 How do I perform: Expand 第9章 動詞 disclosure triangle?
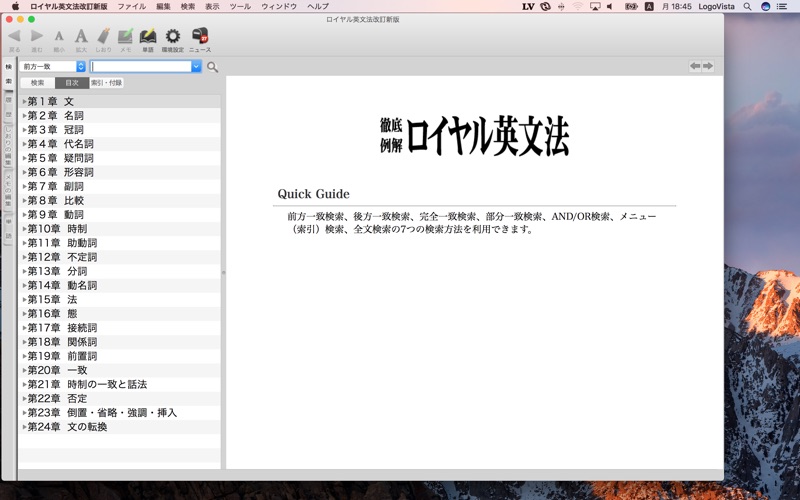24,215
